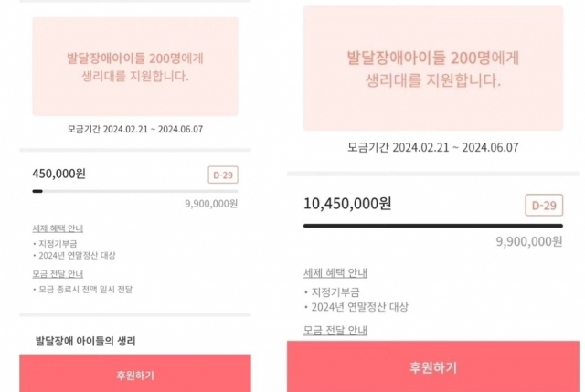Click the D-29 badge beside 10,450,000원
585x392 pixels.
(544, 206)
